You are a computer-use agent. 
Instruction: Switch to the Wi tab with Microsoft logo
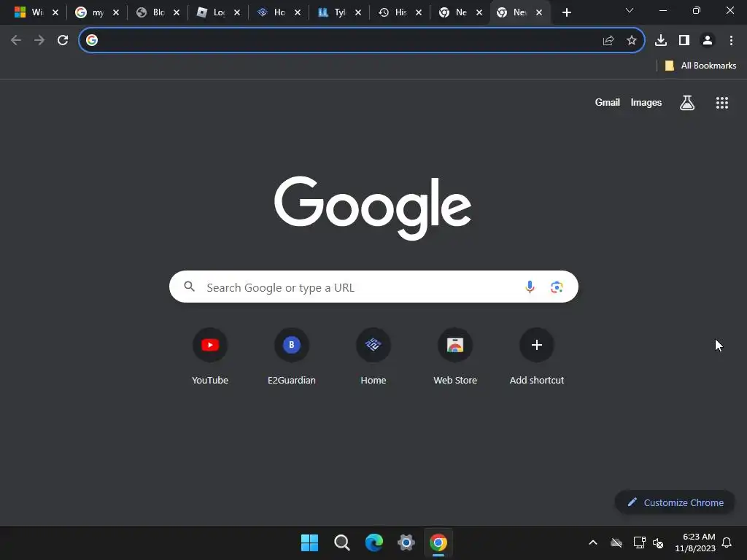click(29, 12)
